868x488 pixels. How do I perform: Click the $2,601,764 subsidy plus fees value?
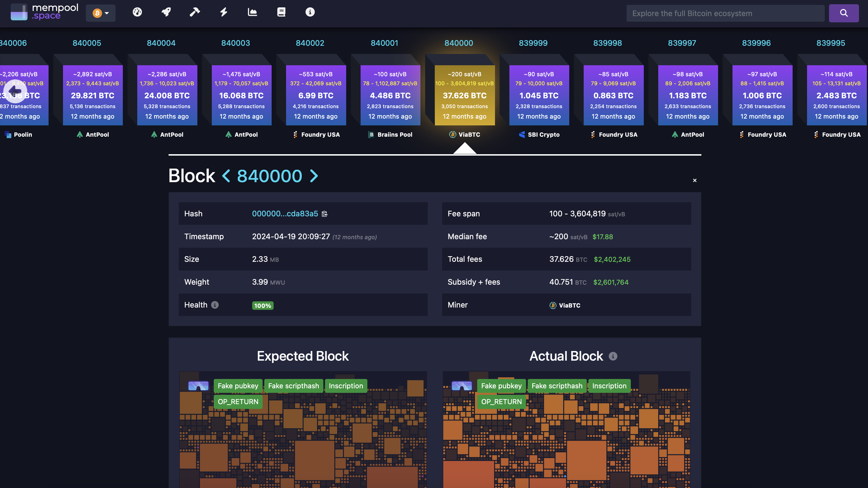tap(611, 282)
